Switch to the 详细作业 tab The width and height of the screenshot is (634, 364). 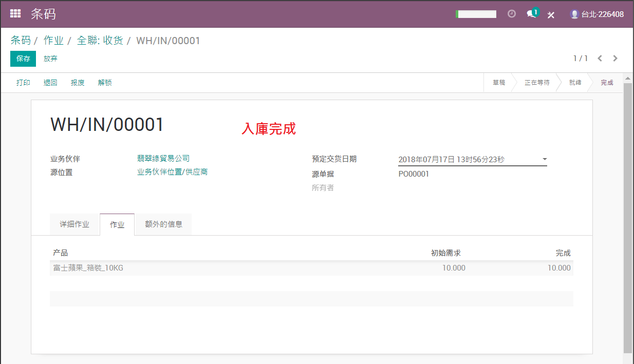coord(74,224)
